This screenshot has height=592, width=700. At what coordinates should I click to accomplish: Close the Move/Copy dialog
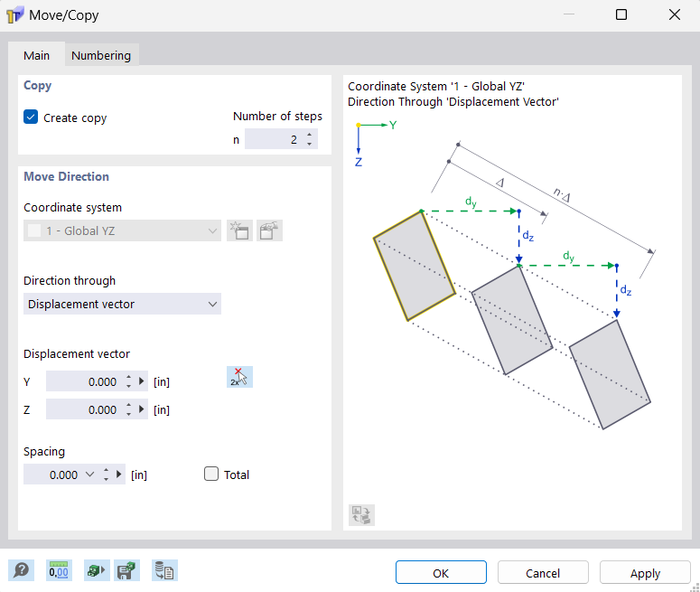pyautogui.click(x=675, y=14)
